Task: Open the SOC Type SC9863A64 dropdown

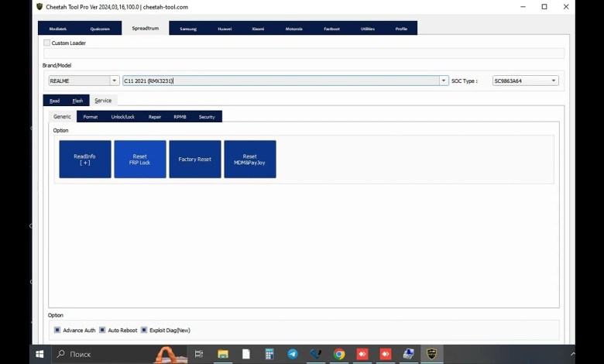Action: [x=526, y=81]
